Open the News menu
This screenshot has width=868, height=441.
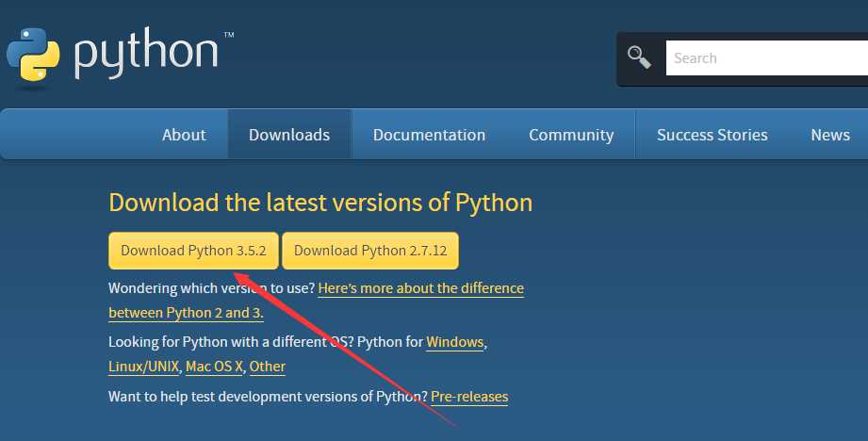830,135
